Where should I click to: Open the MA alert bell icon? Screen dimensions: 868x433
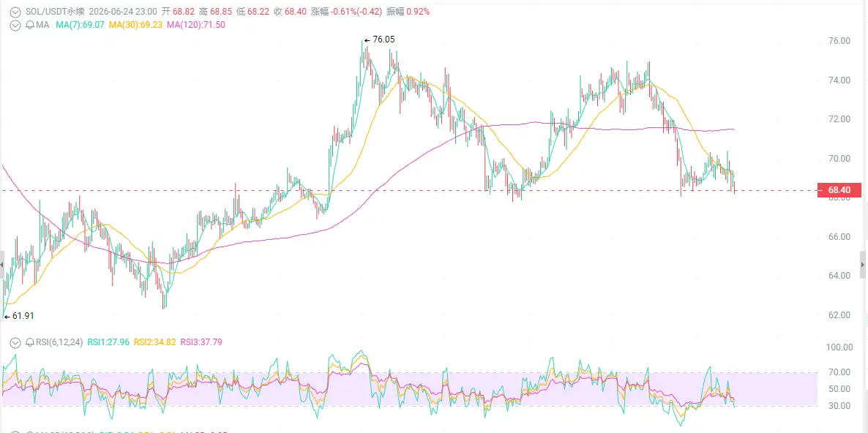tap(30, 25)
